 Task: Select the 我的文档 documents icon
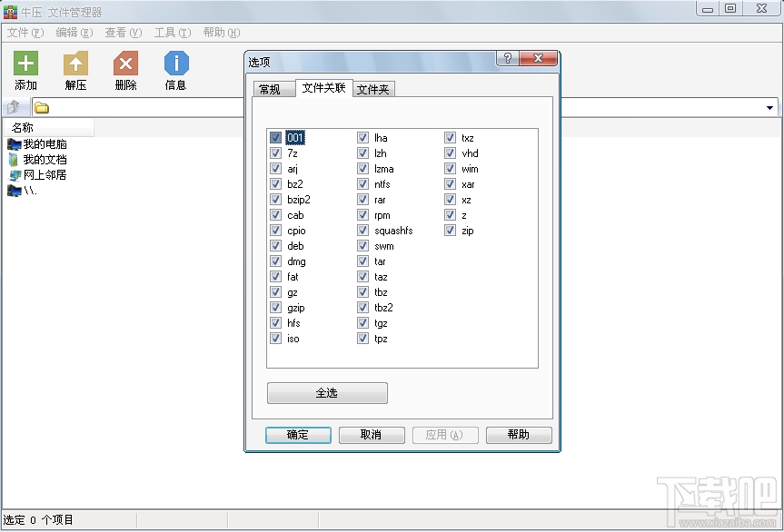[x=14, y=160]
